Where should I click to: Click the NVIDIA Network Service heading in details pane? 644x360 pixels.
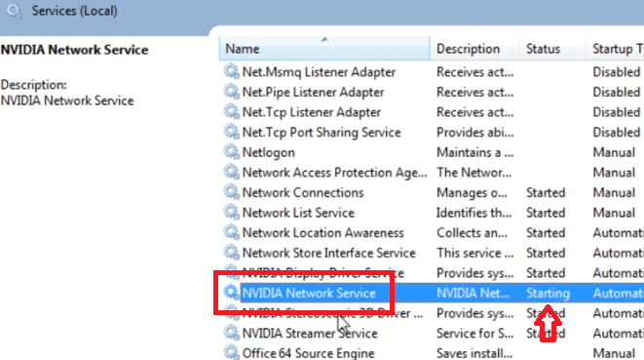click(x=74, y=50)
